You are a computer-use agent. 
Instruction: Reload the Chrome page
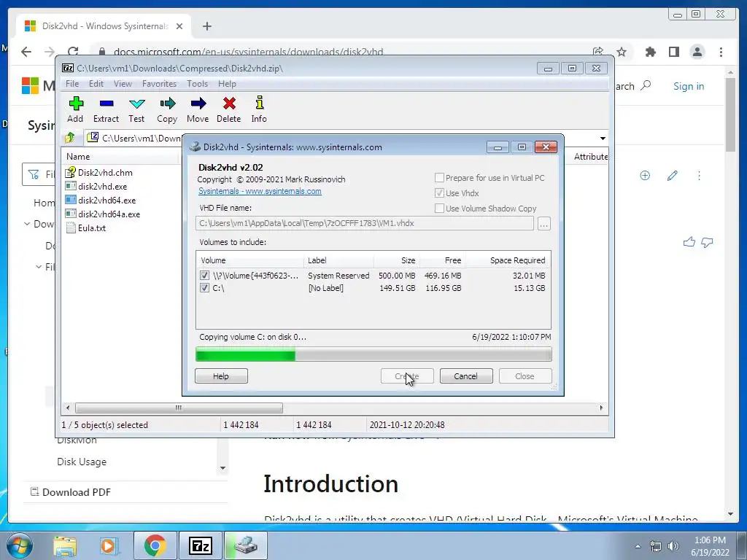pos(73,52)
